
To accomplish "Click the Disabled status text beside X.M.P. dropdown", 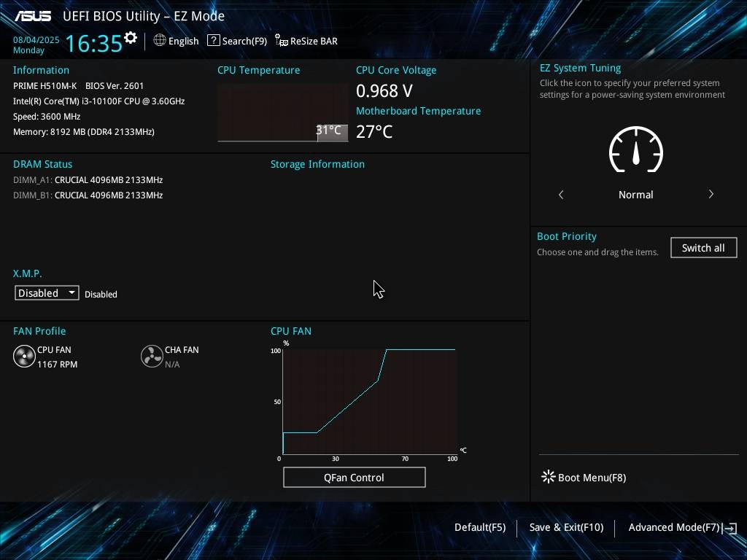I will (101, 295).
